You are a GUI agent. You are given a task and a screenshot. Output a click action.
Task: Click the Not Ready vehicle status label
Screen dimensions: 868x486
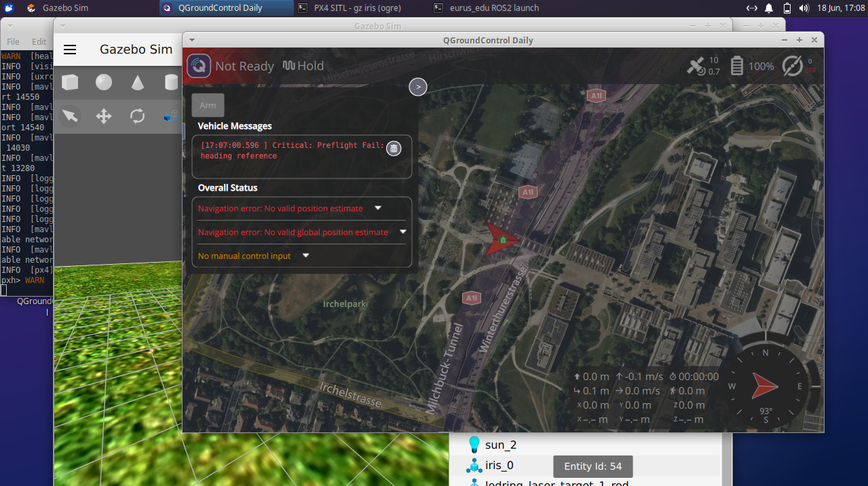point(244,66)
